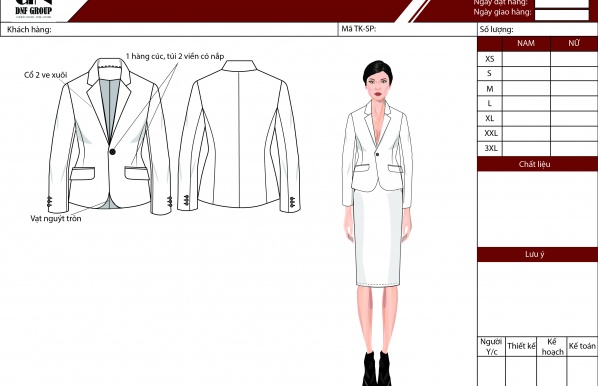The image size is (598, 386).
Task: Click the Cổ 2 ve xuôi annotation
Action: [45, 75]
